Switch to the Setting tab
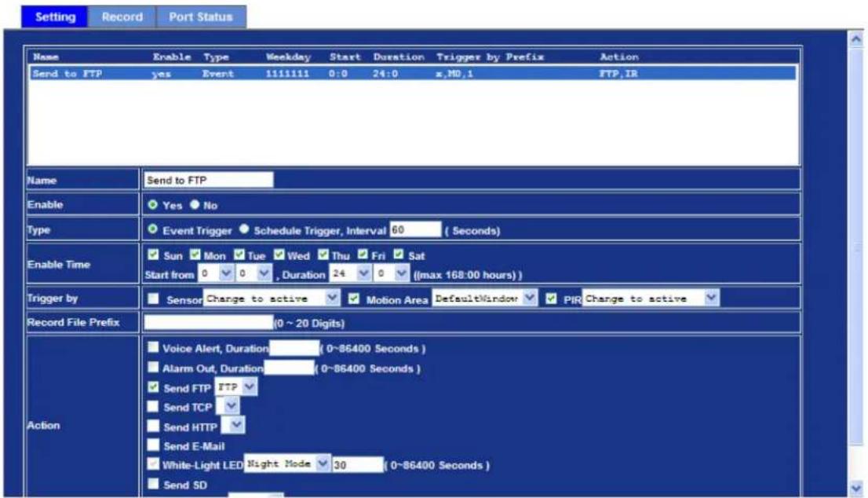 click(55, 16)
